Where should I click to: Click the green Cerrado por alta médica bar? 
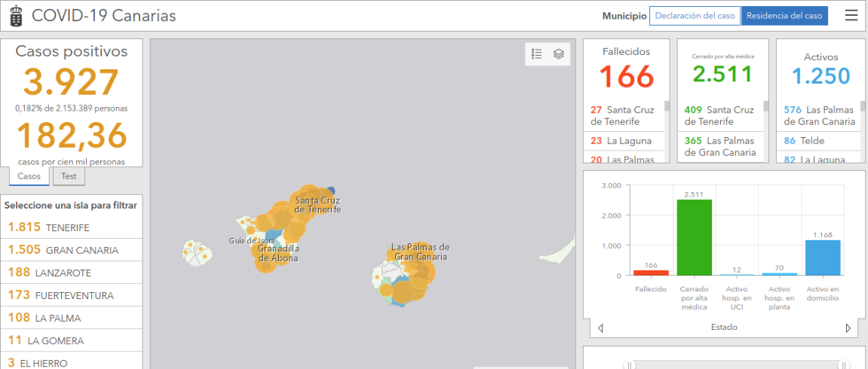(694, 237)
